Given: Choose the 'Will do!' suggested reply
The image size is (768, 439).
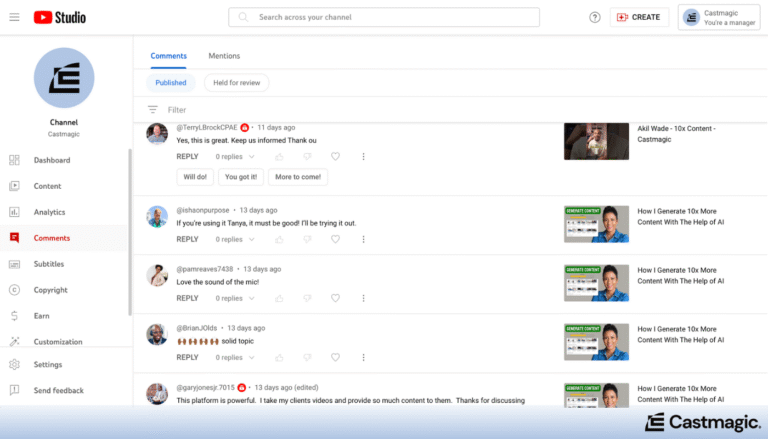Looking at the screenshot, I should (193, 177).
